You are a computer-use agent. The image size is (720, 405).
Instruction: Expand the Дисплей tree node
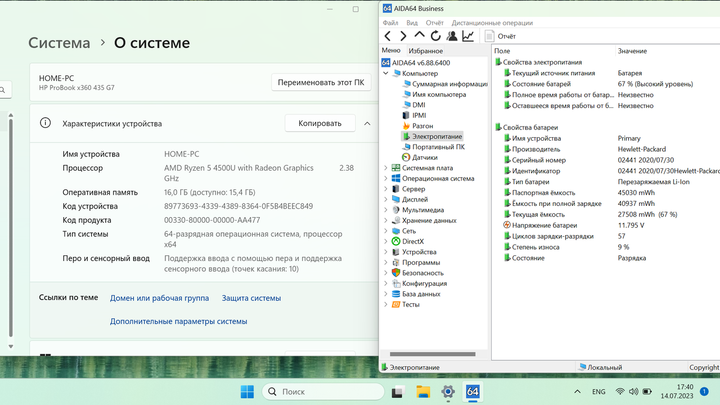[x=386, y=199]
